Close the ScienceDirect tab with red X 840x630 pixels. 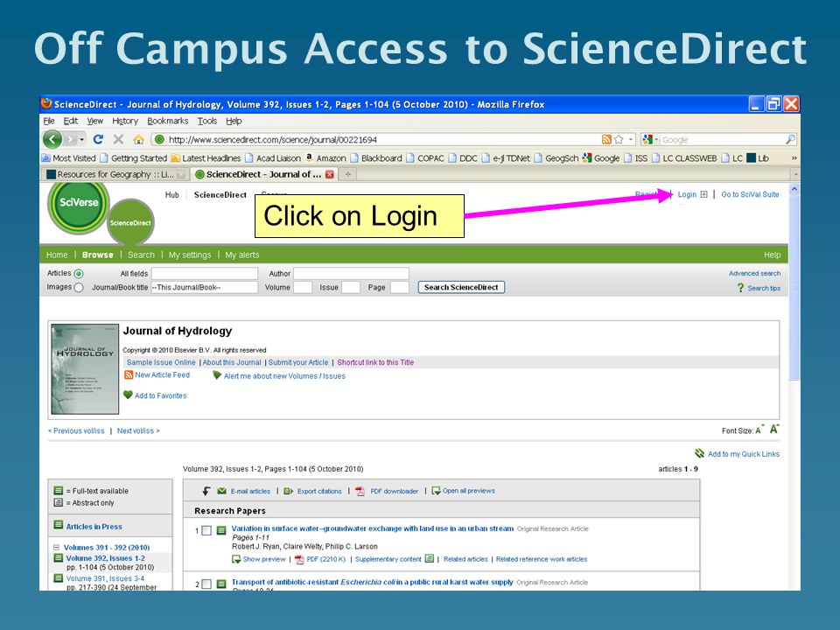(x=330, y=174)
